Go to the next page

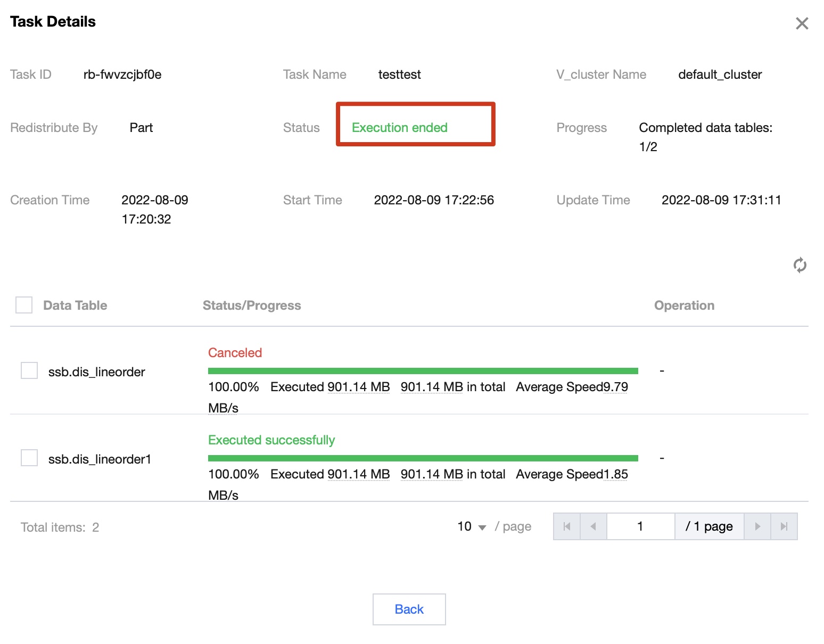757,526
